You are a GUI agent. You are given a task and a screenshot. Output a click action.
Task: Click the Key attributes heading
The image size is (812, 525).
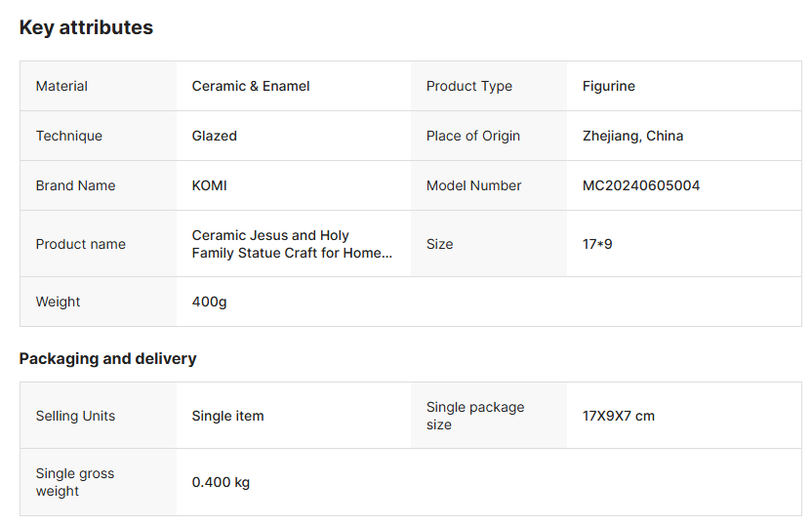(x=86, y=27)
